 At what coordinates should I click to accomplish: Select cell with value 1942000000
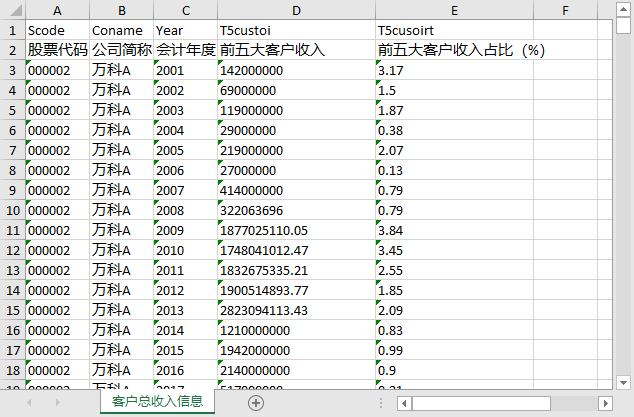coord(296,350)
